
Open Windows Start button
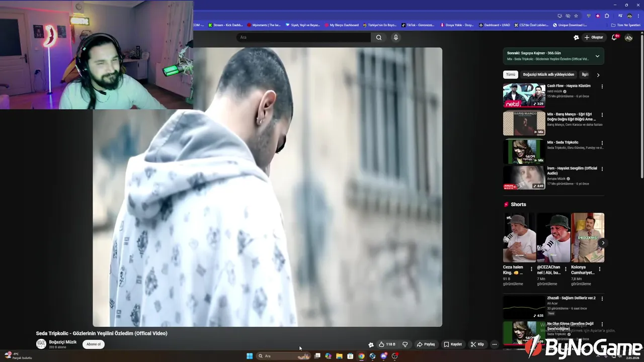pos(250,356)
